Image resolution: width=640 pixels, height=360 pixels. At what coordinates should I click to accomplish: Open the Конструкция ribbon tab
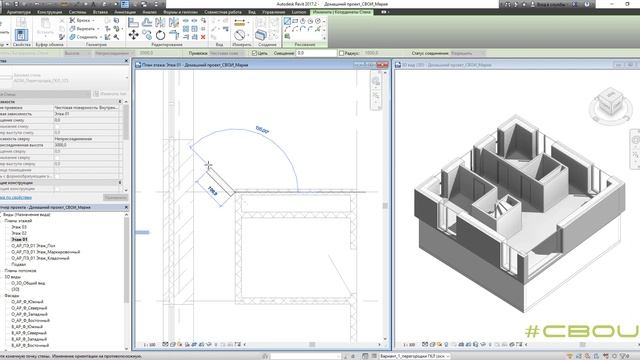coord(49,12)
